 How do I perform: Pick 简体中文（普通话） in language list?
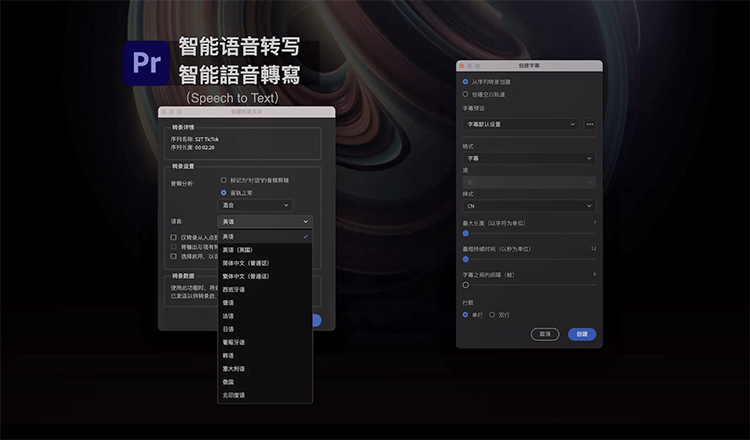coord(265,263)
